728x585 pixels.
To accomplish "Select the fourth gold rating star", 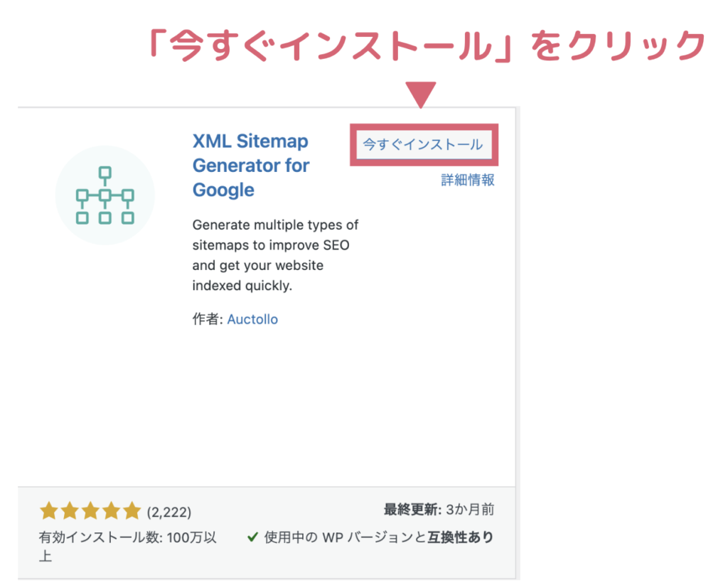I will click(112, 510).
